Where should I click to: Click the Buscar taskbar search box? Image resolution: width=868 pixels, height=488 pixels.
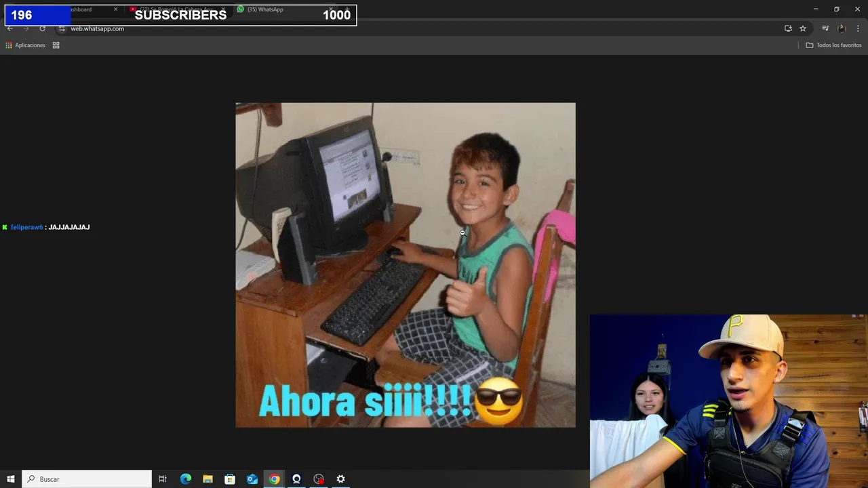(87, 479)
